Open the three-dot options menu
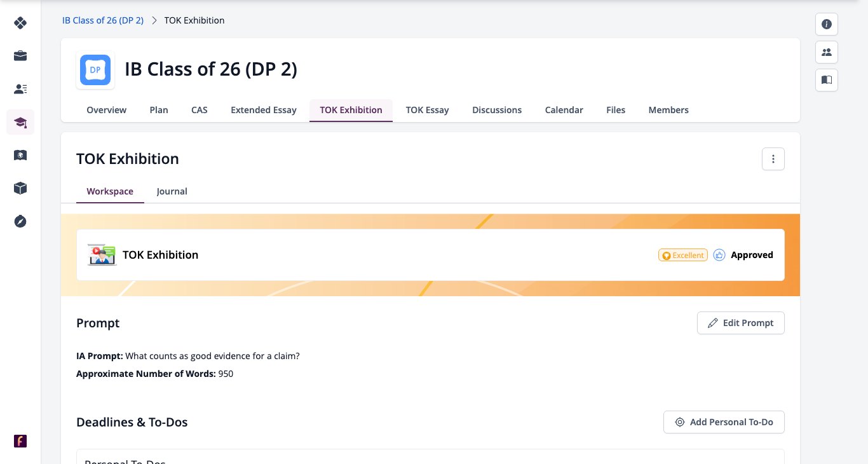This screenshot has height=464, width=868. point(773,159)
